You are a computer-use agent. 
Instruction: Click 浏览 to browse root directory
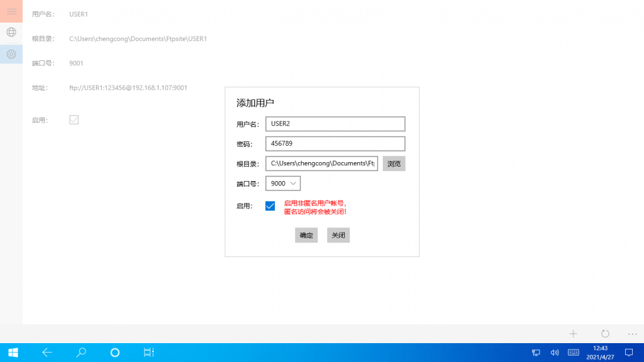[x=394, y=163]
